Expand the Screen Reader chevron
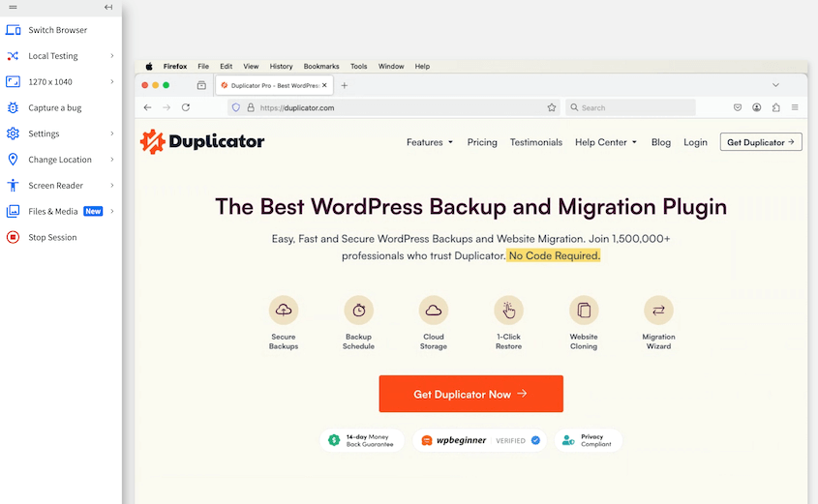Screen dimensions: 818x504 (112, 186)
